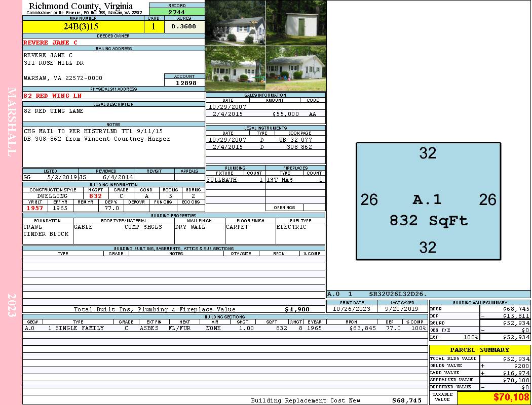
Task: Click the WB 32 077 legal instrument row
Action: [x=265, y=139]
